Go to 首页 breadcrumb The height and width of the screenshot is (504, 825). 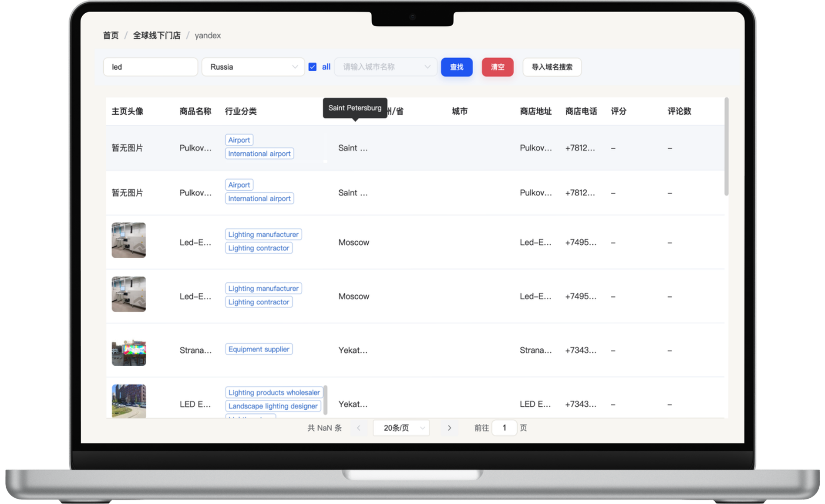tap(111, 36)
